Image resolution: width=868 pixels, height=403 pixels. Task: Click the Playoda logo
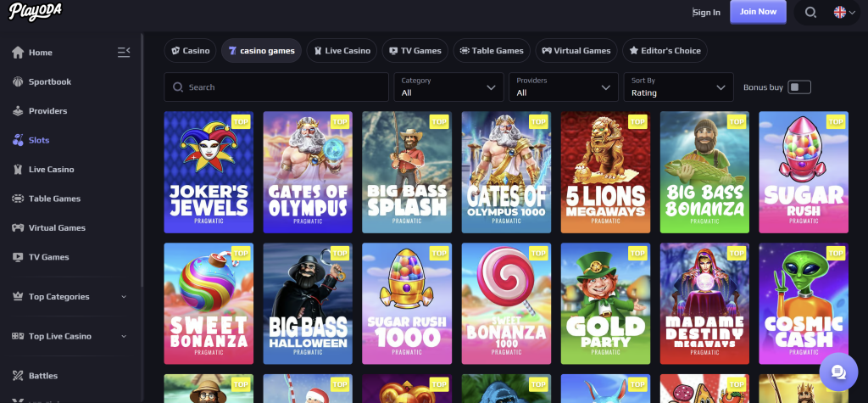[31, 11]
